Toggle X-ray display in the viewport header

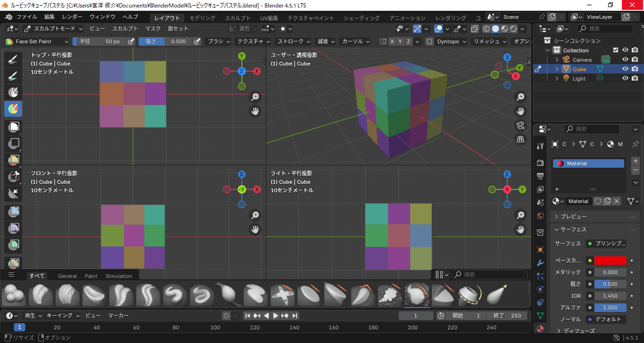tap(475, 29)
